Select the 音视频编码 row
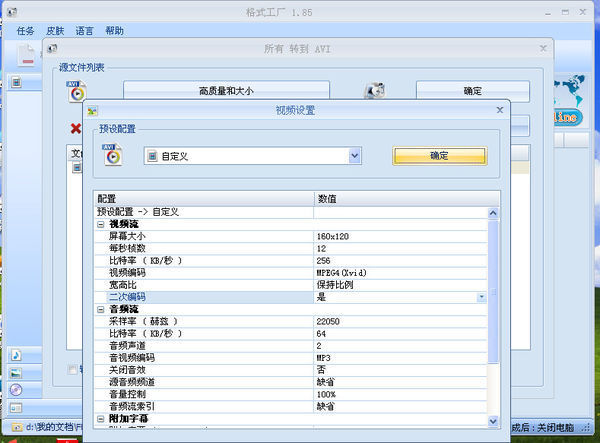The width and height of the screenshot is (600, 443). pos(291,358)
